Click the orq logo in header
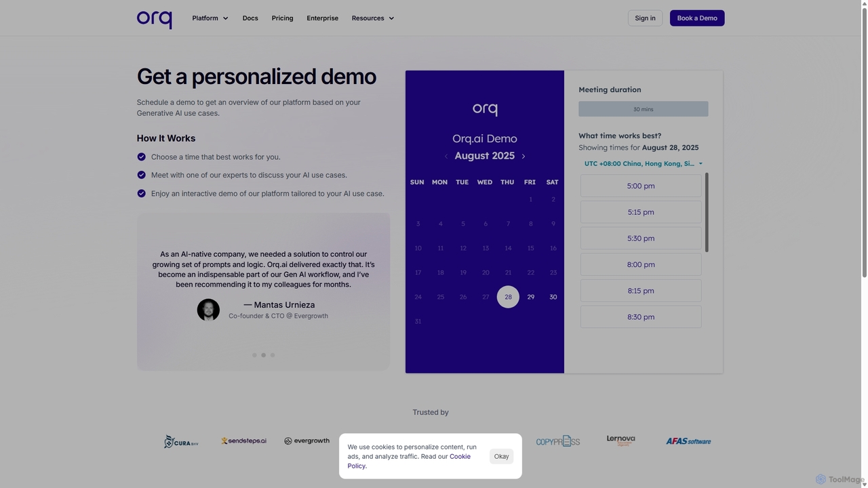868x488 pixels. [154, 19]
